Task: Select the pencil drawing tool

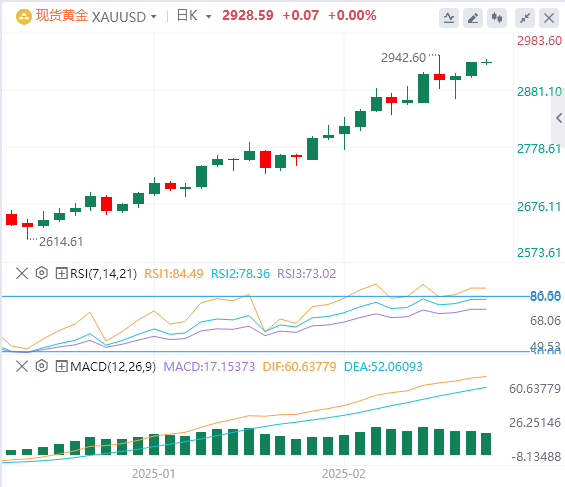Action: pos(473,18)
